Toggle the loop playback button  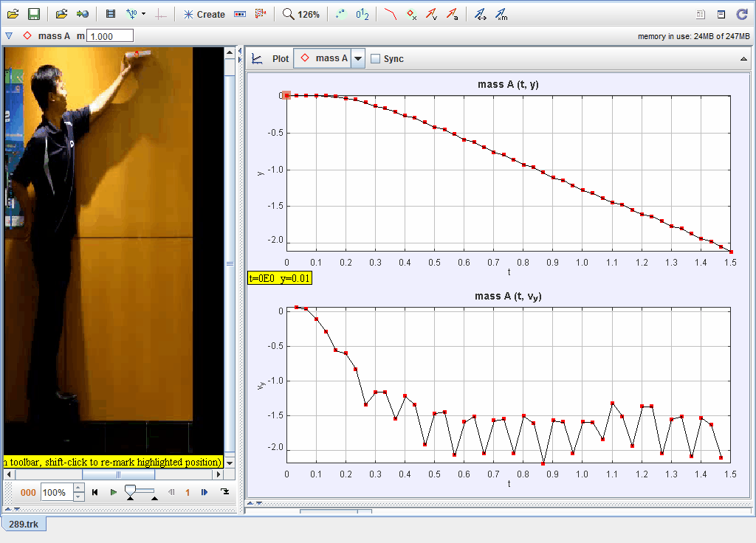point(224,492)
